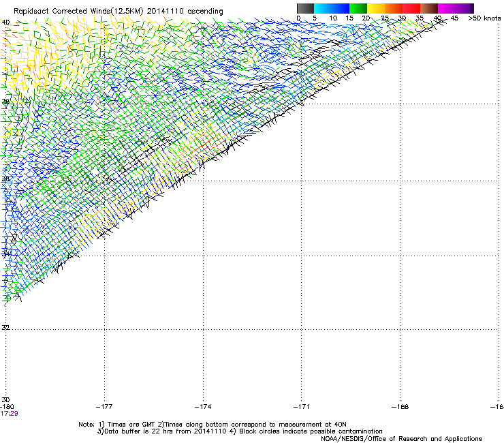Click the latitude axis label '32'
This screenshot has height=443, width=504.
[x=5, y=328]
